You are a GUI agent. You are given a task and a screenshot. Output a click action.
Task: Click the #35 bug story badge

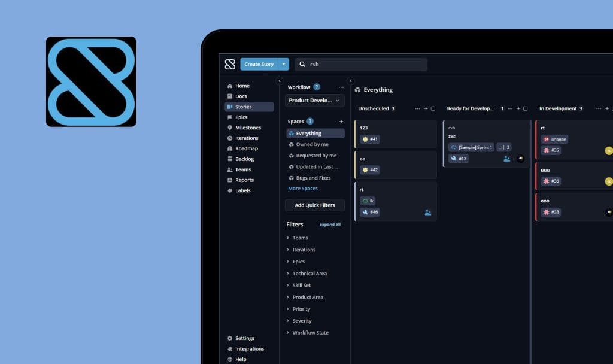point(551,150)
